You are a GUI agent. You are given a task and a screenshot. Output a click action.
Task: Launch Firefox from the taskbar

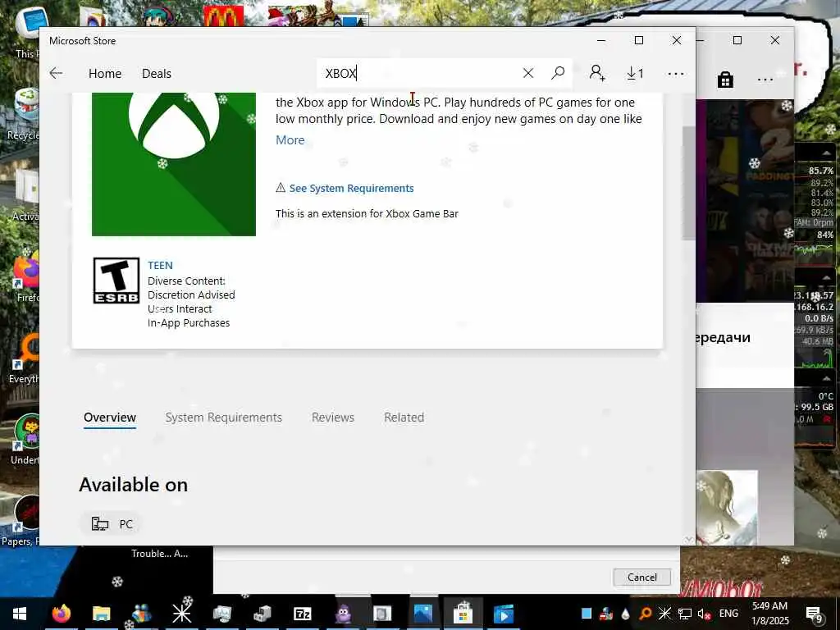tap(61, 614)
